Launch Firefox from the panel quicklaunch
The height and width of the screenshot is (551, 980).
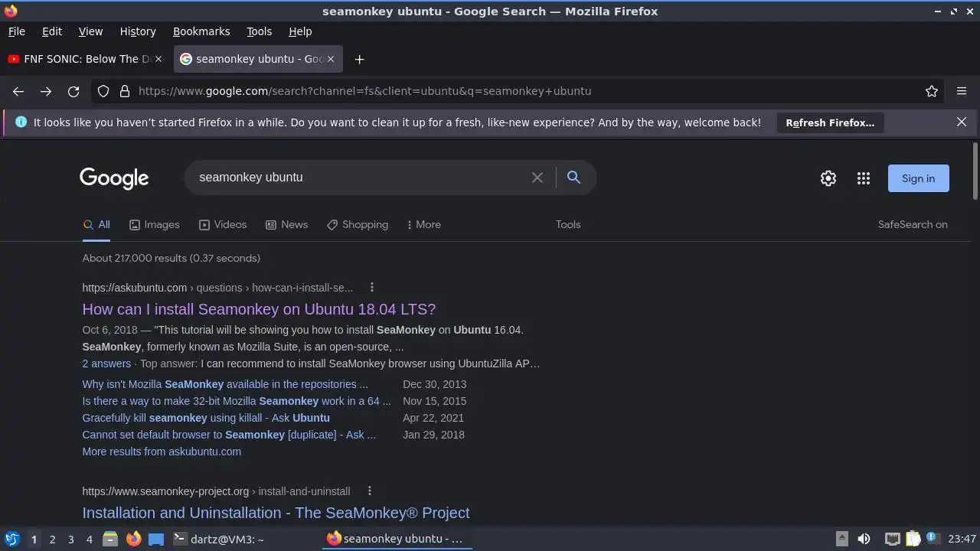coord(133,539)
